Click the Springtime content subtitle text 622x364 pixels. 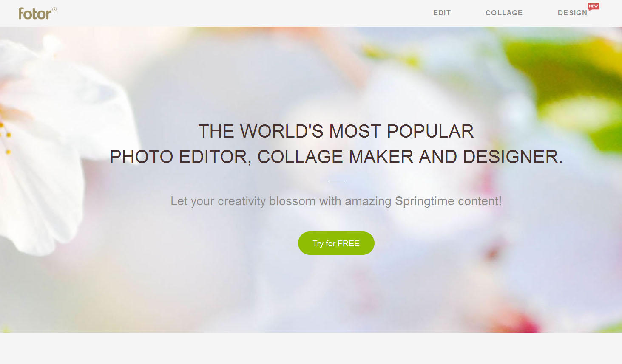coord(336,201)
